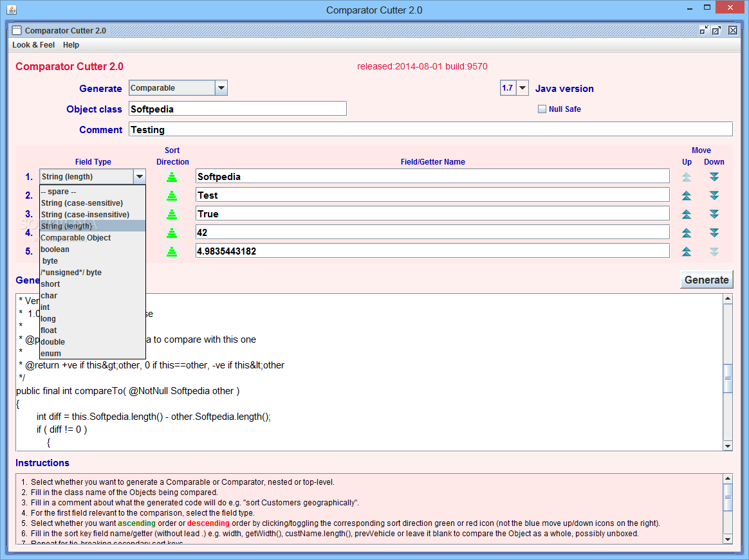This screenshot has height=560, width=749.
Task: Pick double from the field type list
Action: pos(93,342)
